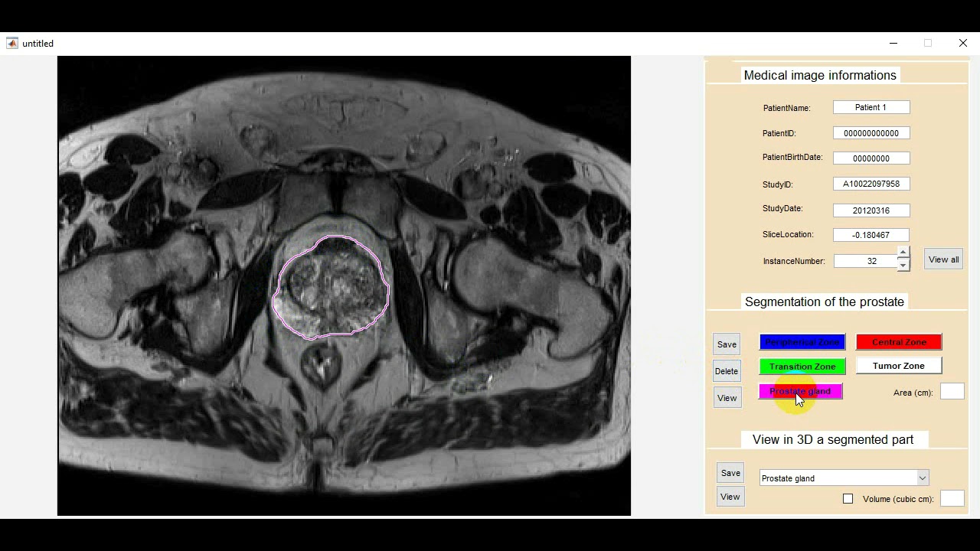Click the 'Medical image informations' heading
Screen dimensions: 980x551
click(820, 75)
